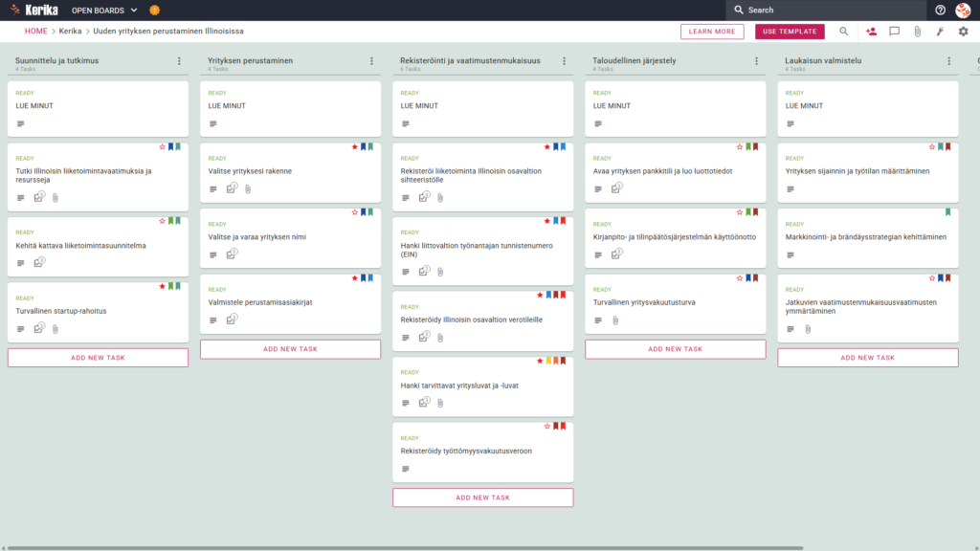
Task: Open the highlight tool icon
Action: [940, 32]
